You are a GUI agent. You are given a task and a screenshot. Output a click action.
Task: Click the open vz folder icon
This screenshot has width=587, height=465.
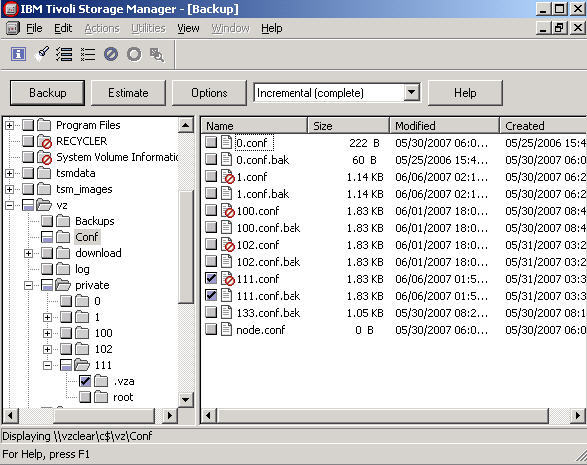[x=44, y=205]
